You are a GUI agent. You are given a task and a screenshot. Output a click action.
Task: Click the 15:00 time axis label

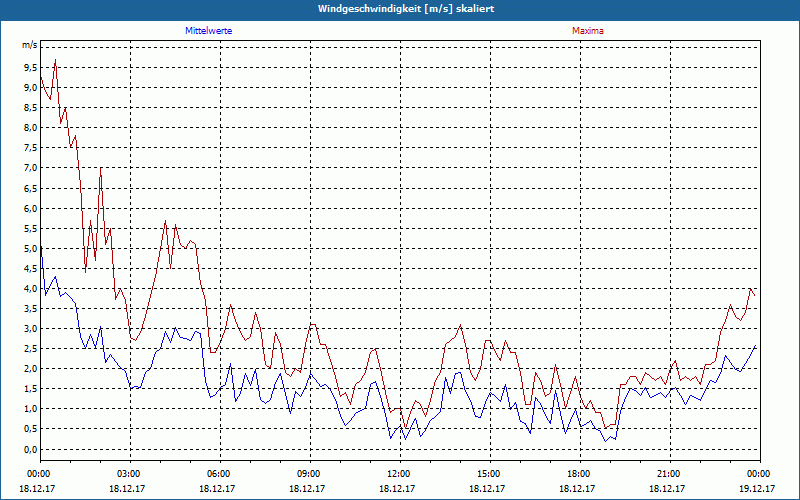pyautogui.click(x=490, y=474)
